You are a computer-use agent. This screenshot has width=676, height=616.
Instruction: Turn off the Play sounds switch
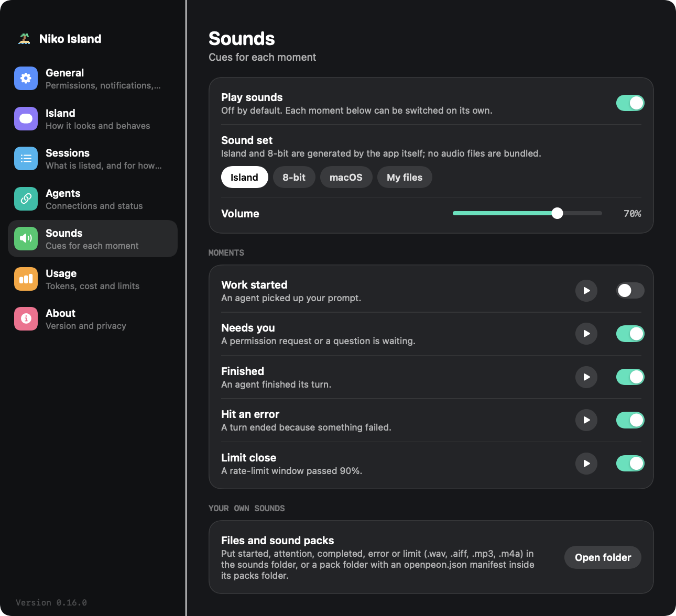pos(630,103)
